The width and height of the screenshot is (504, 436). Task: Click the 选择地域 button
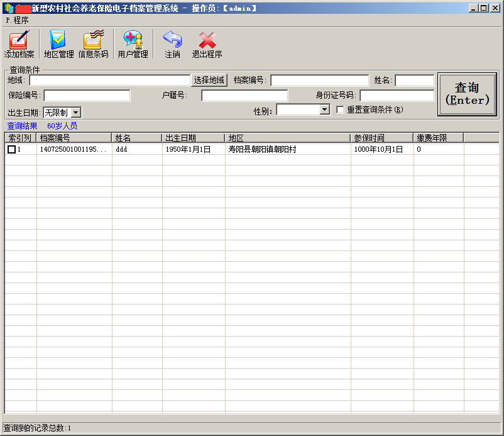pos(209,81)
